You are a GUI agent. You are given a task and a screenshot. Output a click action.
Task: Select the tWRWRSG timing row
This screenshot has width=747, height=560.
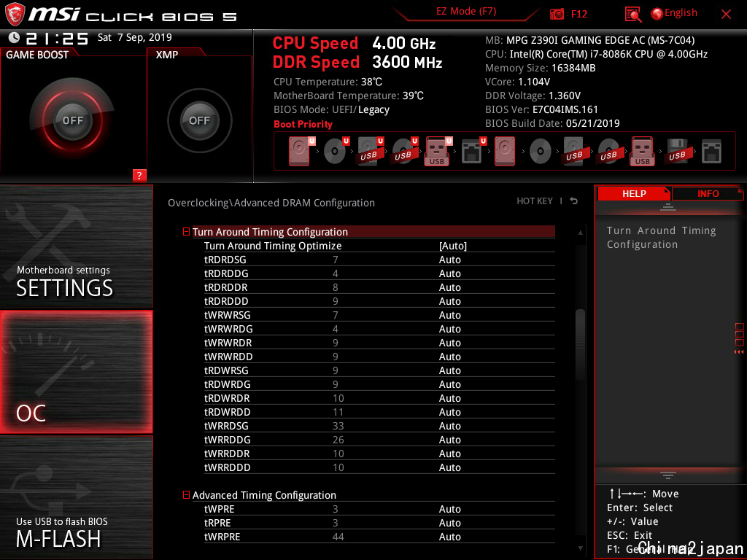[x=379, y=315]
